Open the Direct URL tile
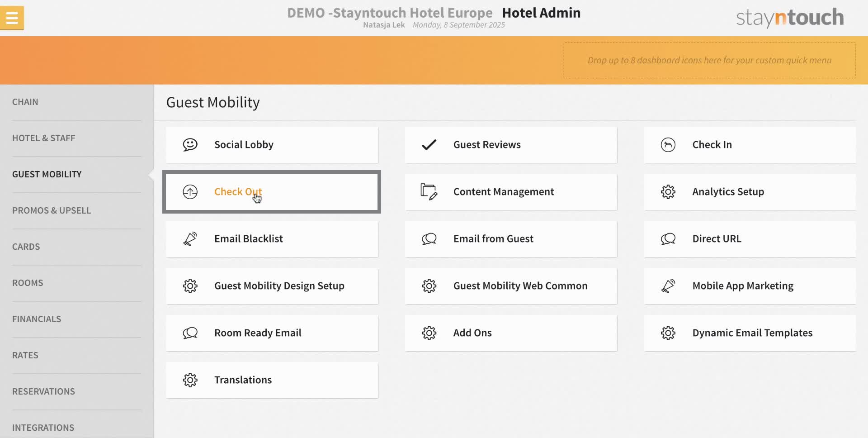868x438 pixels. (x=749, y=238)
